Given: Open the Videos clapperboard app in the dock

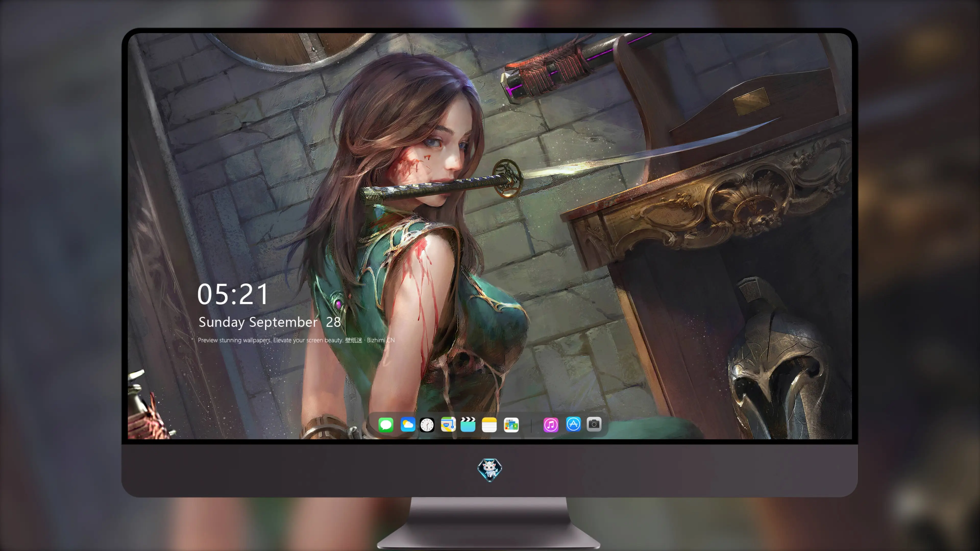Looking at the screenshot, I should point(468,424).
